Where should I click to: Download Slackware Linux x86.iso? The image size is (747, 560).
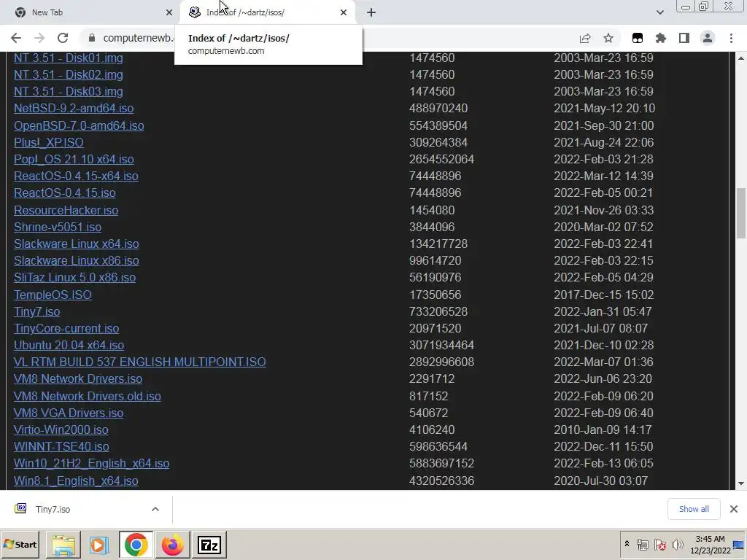click(76, 260)
